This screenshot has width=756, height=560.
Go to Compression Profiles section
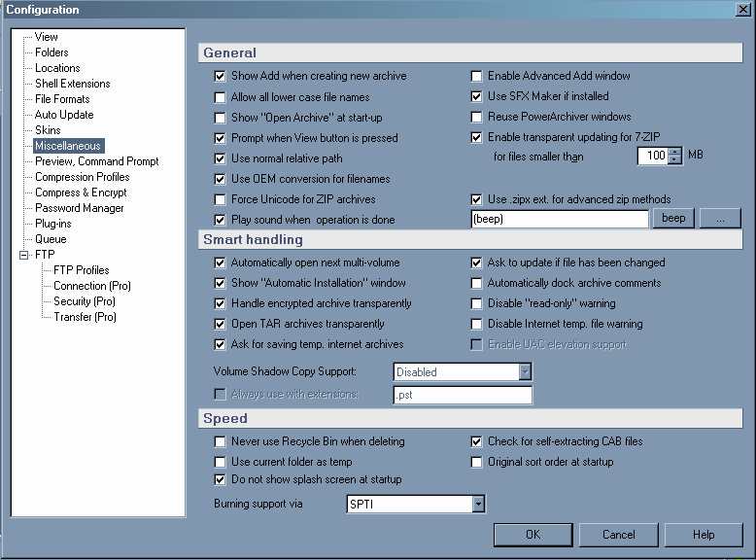pos(82,177)
